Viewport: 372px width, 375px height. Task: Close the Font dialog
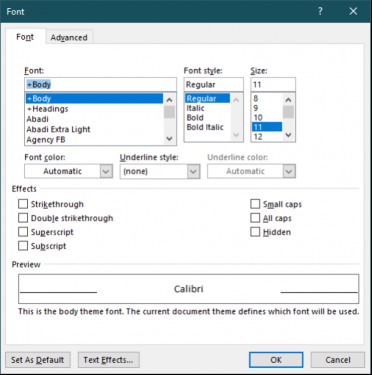(353, 11)
